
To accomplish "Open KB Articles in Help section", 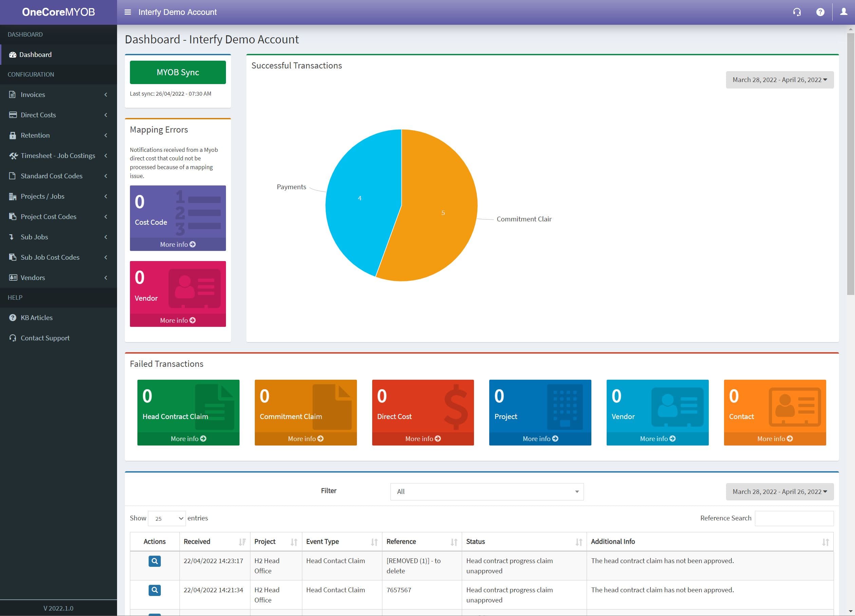I will click(x=37, y=318).
